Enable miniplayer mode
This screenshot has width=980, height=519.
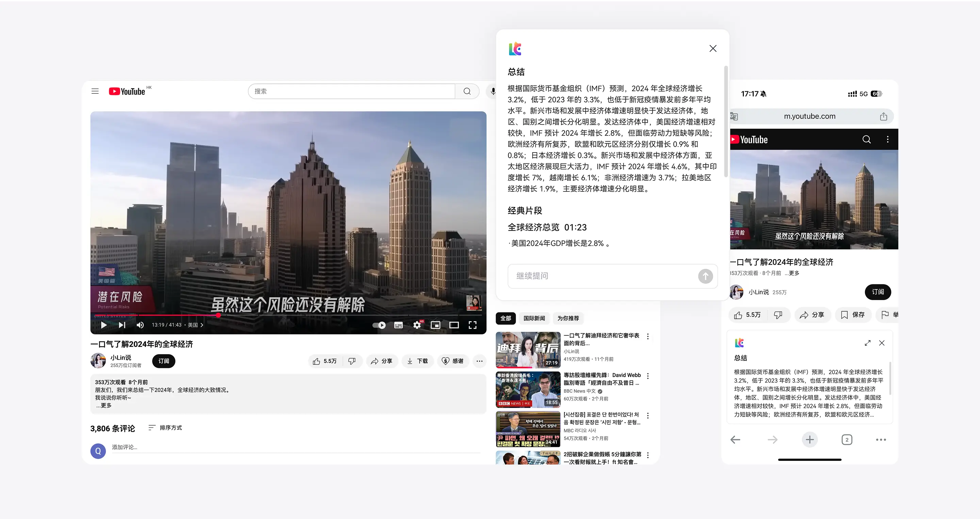tap(435, 325)
